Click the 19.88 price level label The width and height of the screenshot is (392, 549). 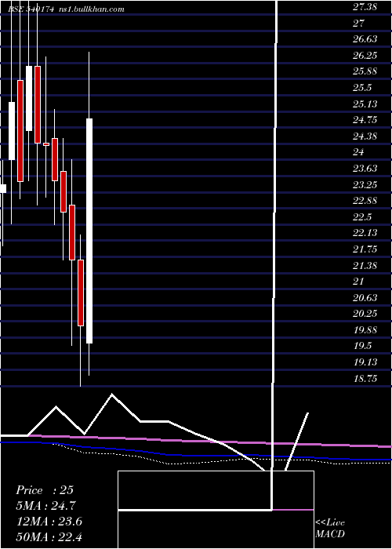click(365, 330)
